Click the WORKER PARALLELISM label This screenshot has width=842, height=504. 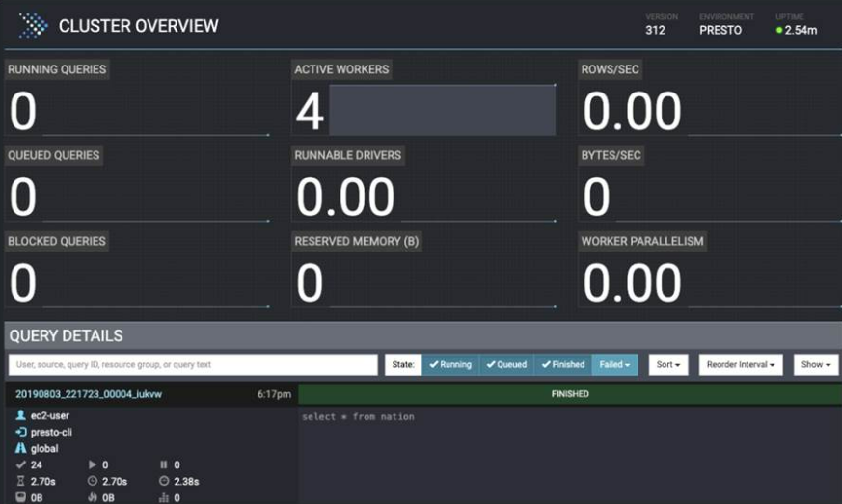click(x=642, y=241)
